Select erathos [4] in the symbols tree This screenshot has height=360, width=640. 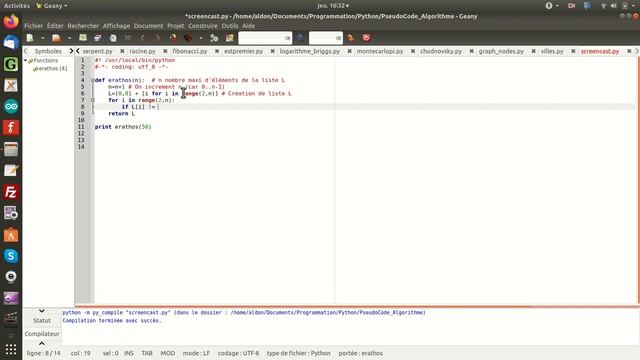click(53, 69)
